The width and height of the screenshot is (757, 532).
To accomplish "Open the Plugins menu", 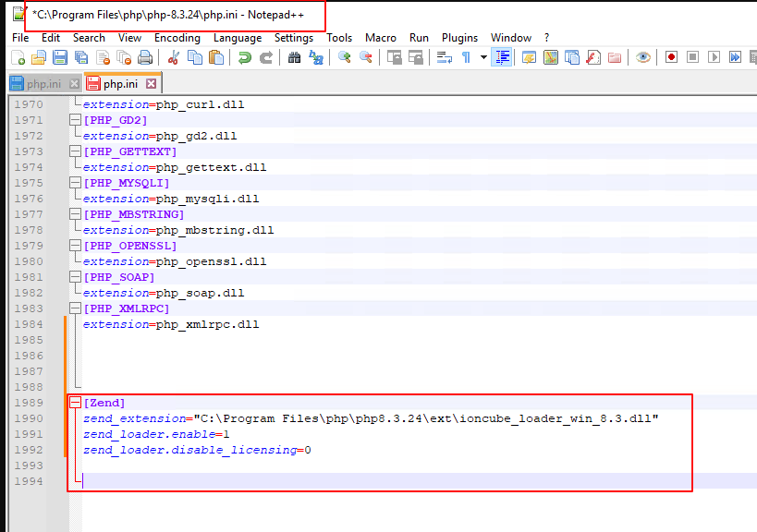I will point(459,38).
